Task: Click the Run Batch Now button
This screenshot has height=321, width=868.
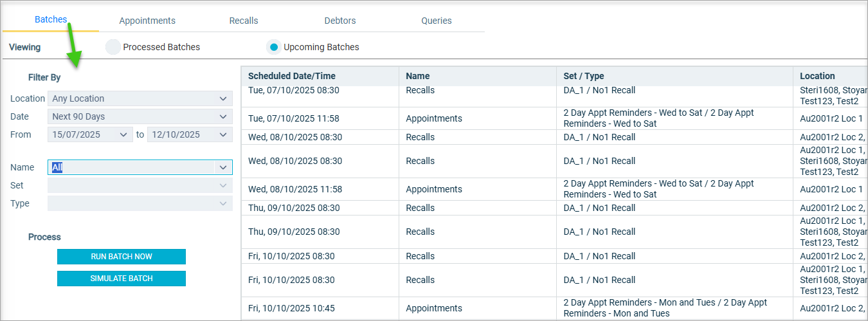Action: pos(122,257)
